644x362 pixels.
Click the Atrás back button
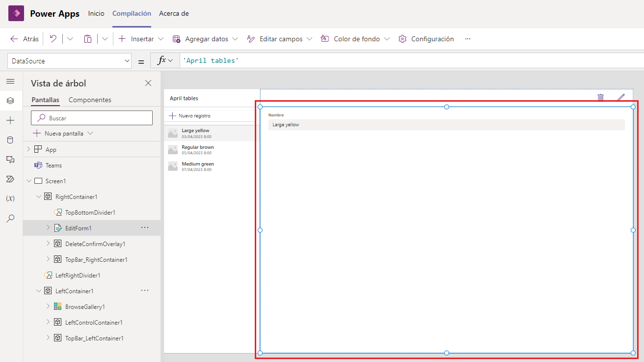25,39
